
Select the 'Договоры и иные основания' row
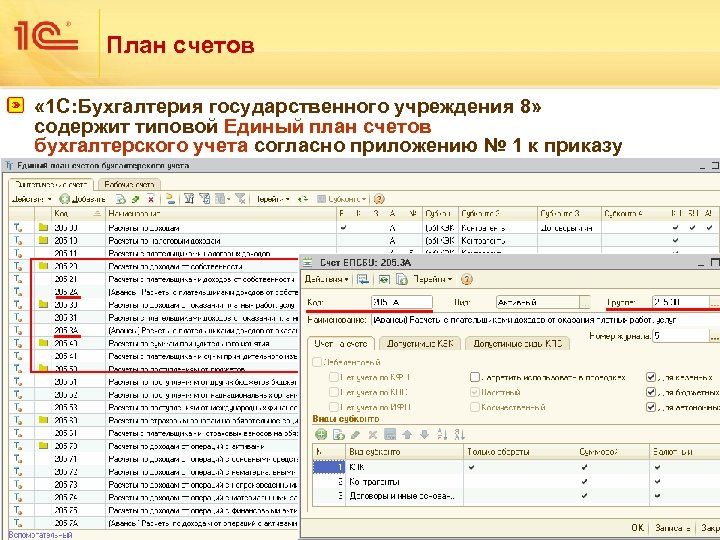[x=516, y=496]
